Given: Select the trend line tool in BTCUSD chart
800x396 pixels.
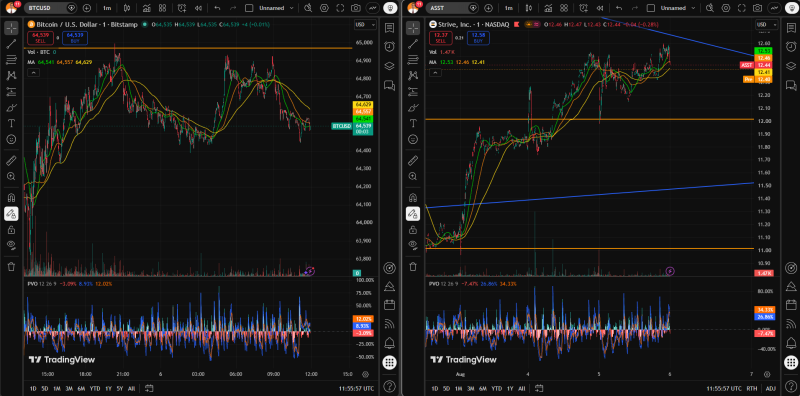Looking at the screenshot, I should pos(11,44).
